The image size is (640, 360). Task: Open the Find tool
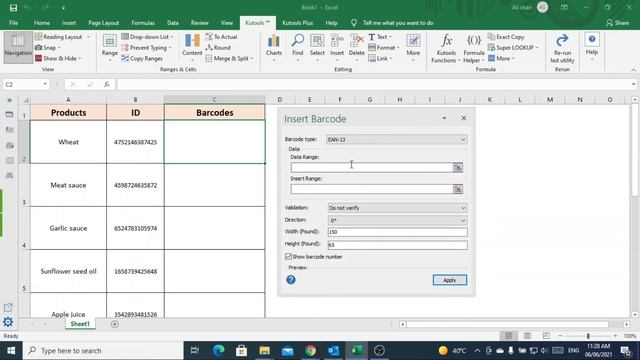click(298, 47)
